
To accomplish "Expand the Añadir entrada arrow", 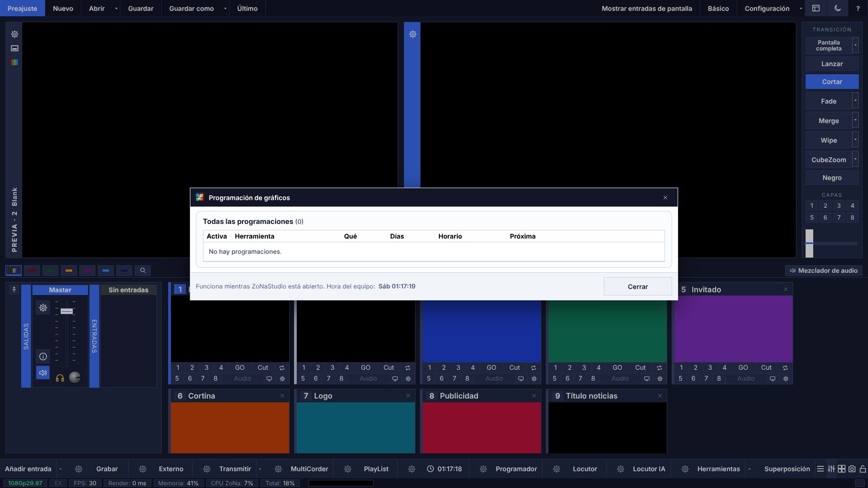I will coord(60,469).
